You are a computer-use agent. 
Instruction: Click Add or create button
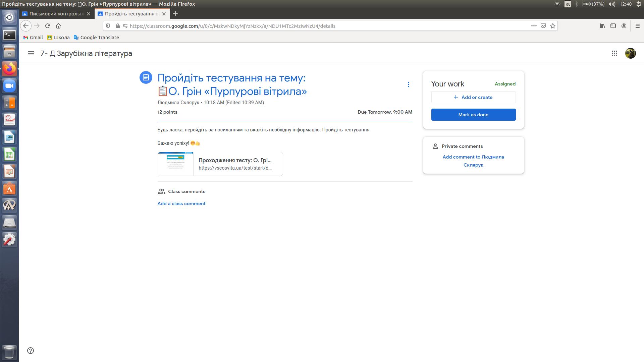pyautogui.click(x=473, y=97)
